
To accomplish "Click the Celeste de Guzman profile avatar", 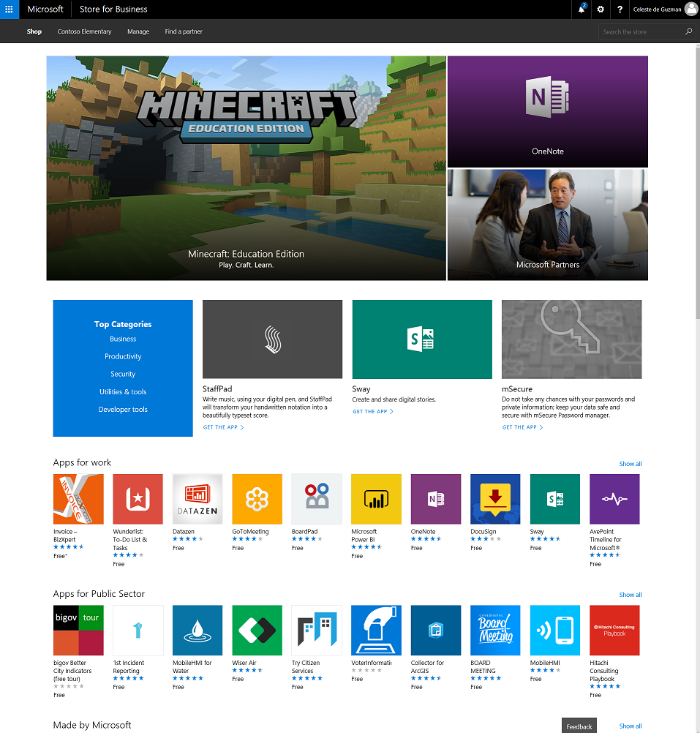I will 690,10.
